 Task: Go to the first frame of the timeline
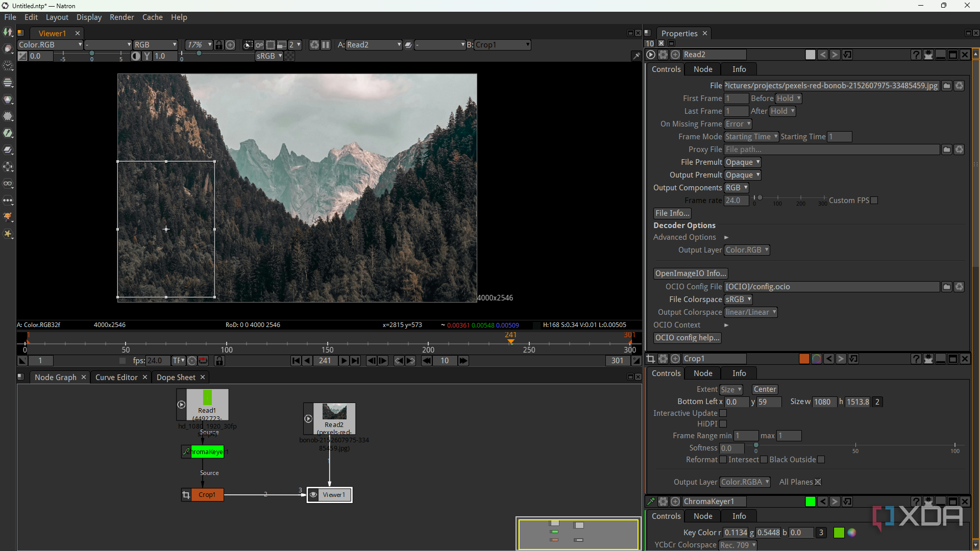pos(296,361)
